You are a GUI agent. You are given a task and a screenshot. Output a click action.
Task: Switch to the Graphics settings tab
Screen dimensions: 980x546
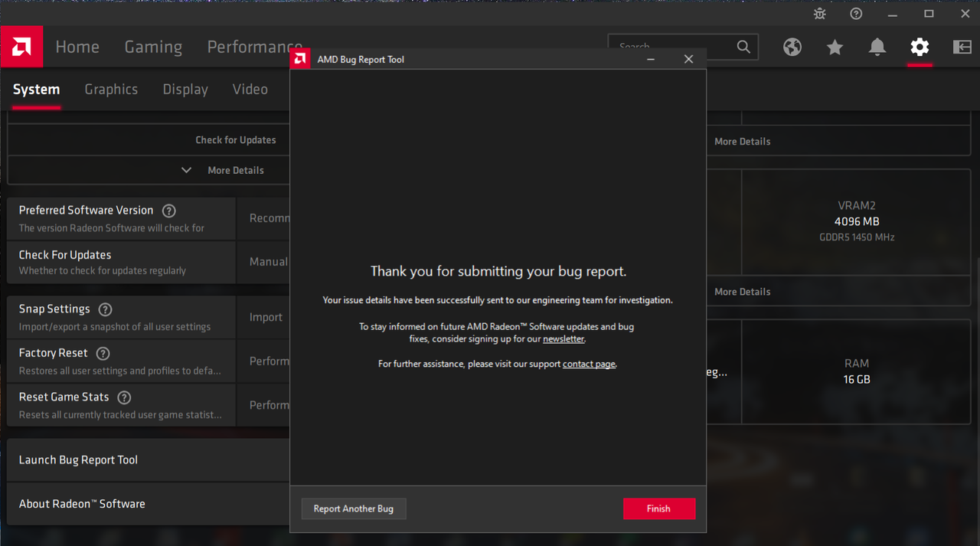click(x=111, y=89)
